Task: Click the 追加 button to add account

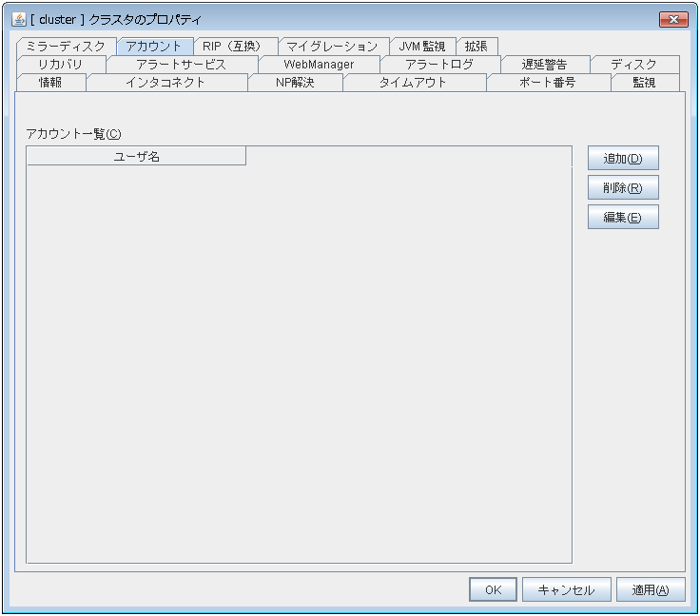Action: coord(623,158)
